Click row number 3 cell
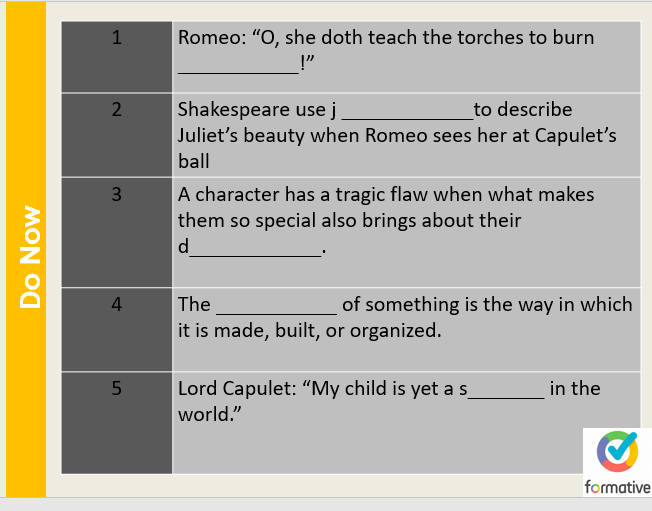Viewport: 652px width, 511px height. pyautogui.click(x=116, y=232)
